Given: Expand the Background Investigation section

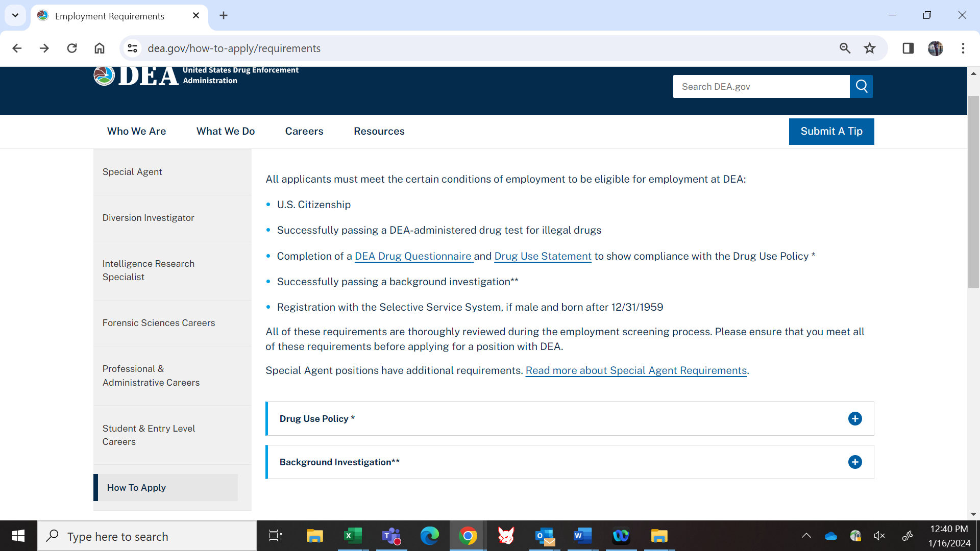Looking at the screenshot, I should [855, 462].
